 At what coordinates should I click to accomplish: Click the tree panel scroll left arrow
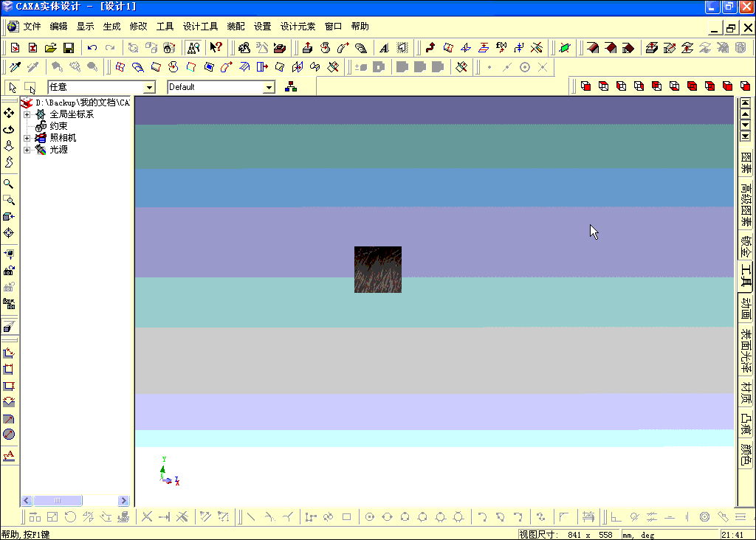(x=27, y=500)
